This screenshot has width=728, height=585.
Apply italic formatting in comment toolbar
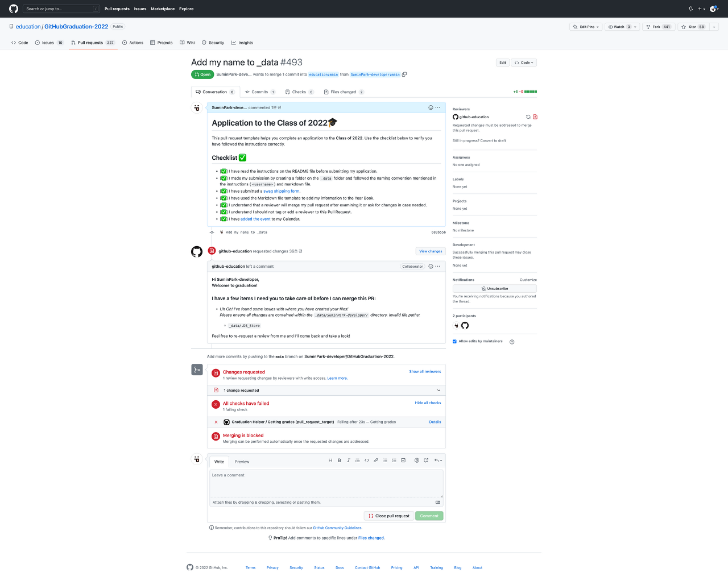point(349,460)
